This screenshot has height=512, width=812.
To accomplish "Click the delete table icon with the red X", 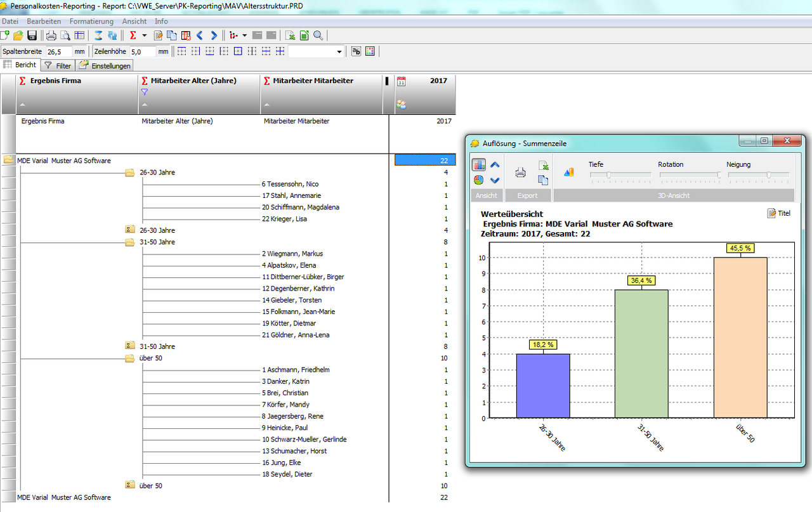I will [186, 36].
